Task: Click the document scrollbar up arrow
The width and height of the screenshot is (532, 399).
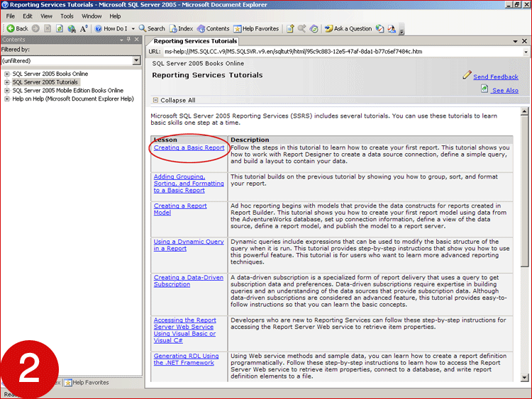Action: (524, 111)
